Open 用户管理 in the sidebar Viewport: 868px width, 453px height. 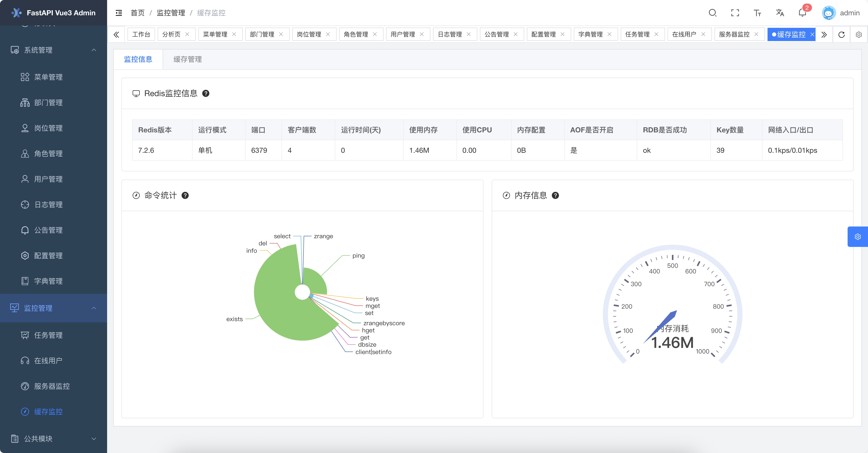point(54,179)
